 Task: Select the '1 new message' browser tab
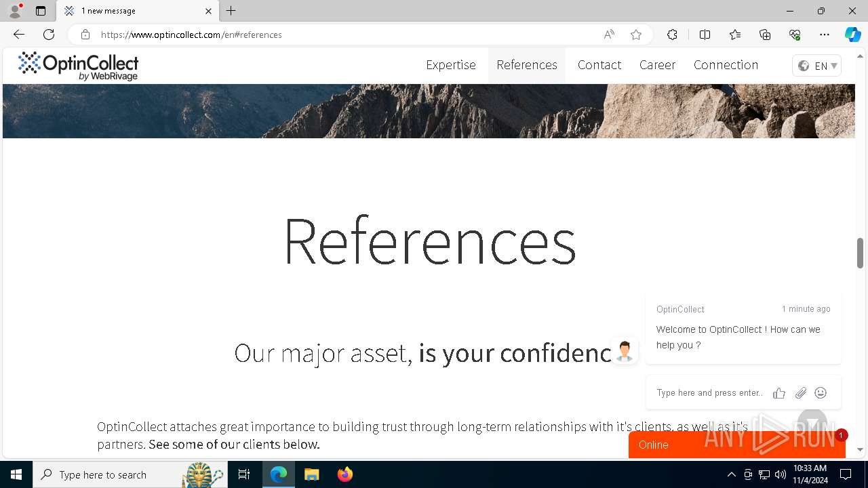pos(138,11)
